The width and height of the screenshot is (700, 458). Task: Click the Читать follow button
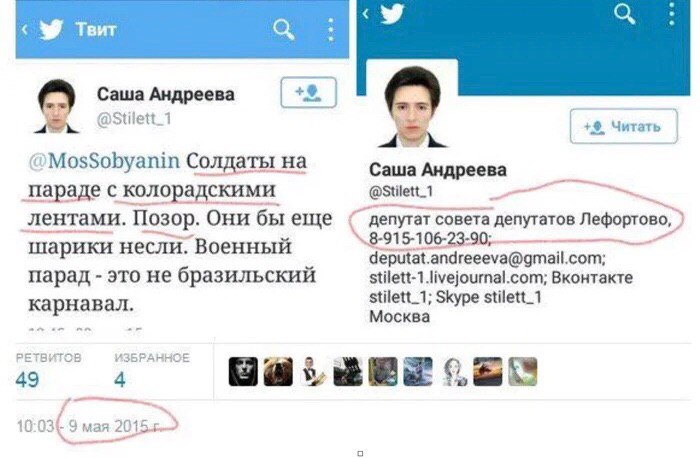(x=624, y=127)
